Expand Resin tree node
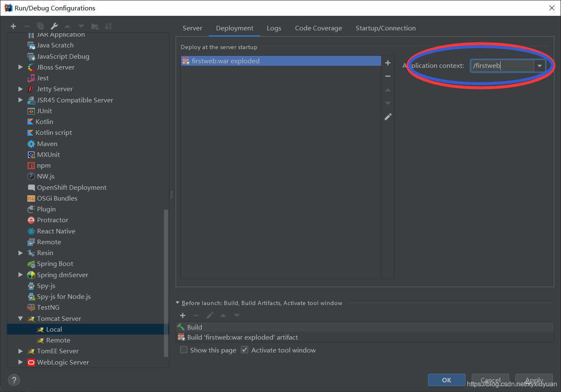This screenshot has width=561, height=392. pos(20,253)
